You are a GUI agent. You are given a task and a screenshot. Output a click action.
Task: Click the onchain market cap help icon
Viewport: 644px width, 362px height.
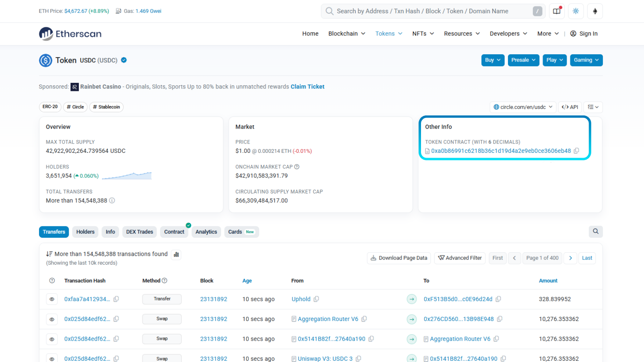[x=297, y=167]
